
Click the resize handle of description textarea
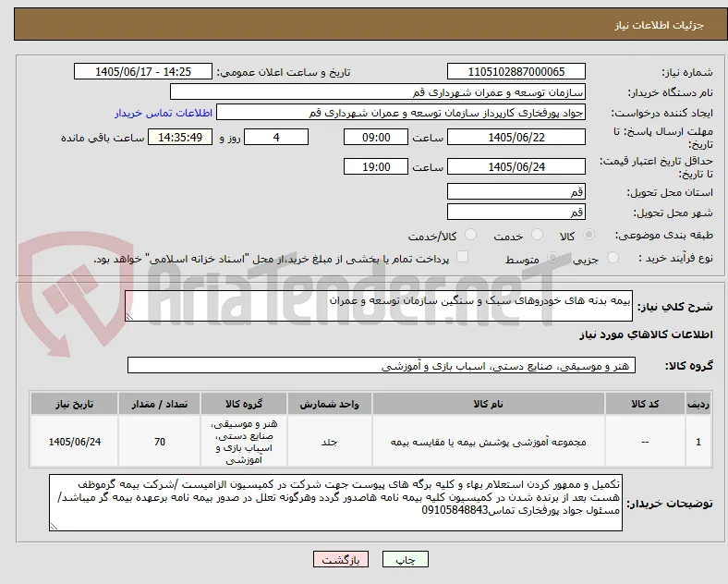(x=129, y=317)
